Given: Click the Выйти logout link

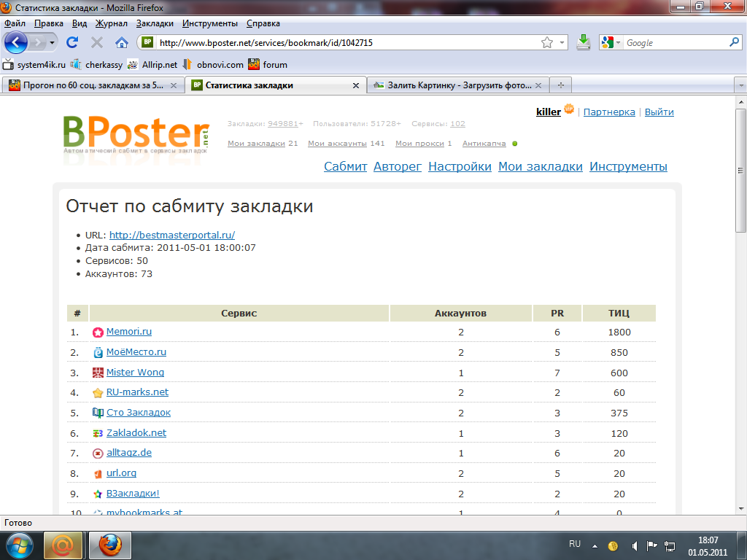Looking at the screenshot, I should tap(659, 112).
